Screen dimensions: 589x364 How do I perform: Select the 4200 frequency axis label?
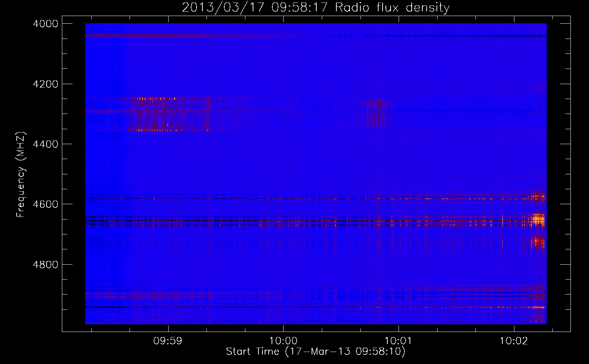point(46,84)
